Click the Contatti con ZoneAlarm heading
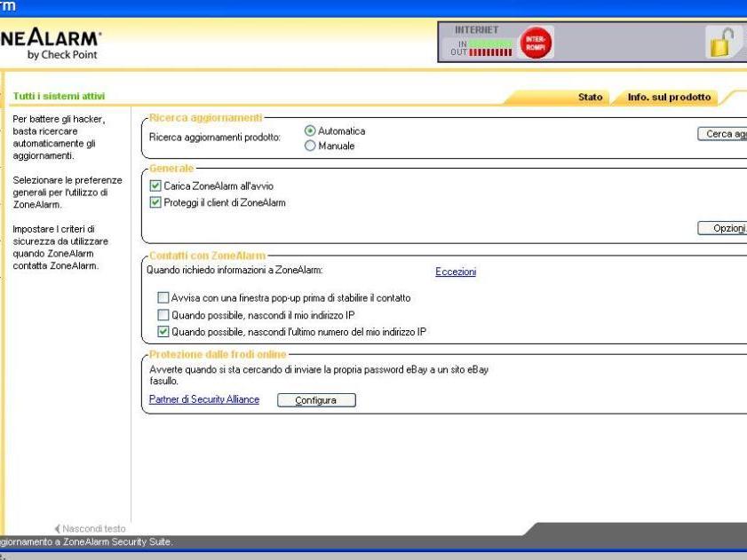This screenshot has width=747, height=560. coord(207,256)
